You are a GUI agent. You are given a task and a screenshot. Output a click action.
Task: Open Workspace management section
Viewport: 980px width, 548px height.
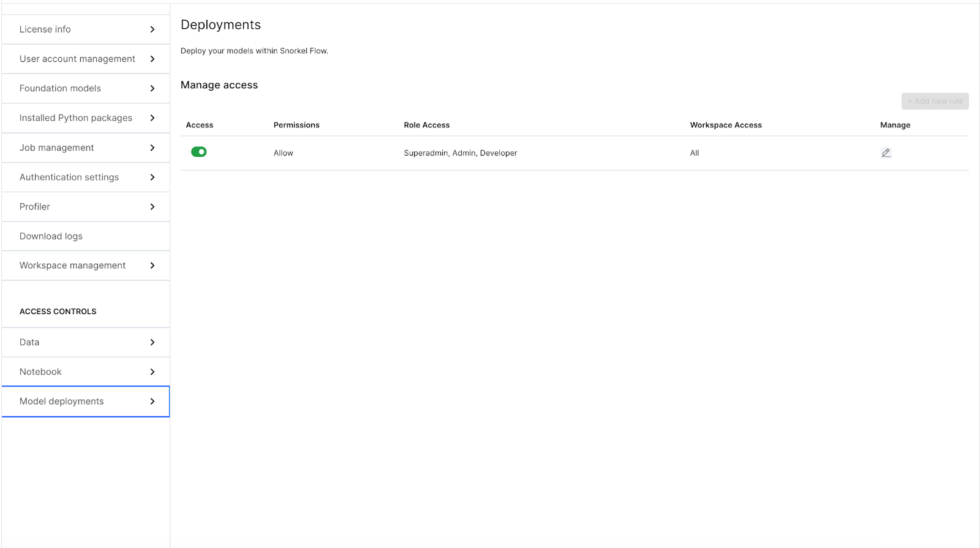click(86, 265)
